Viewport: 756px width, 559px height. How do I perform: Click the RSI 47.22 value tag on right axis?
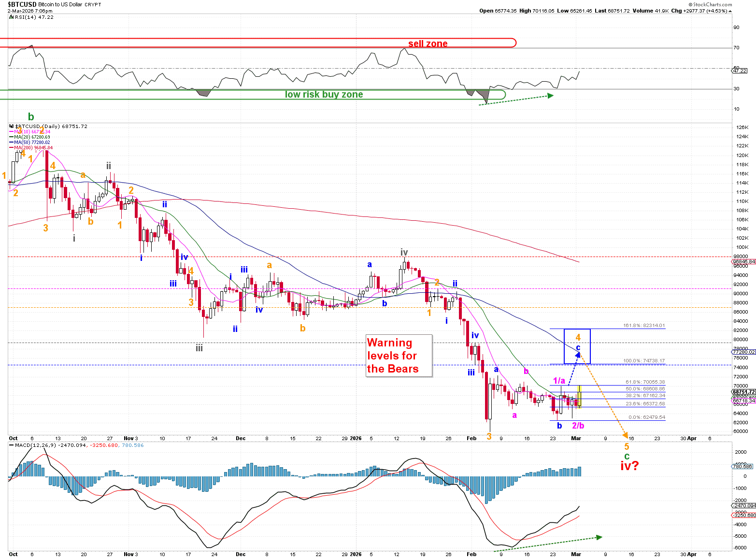[740, 71]
